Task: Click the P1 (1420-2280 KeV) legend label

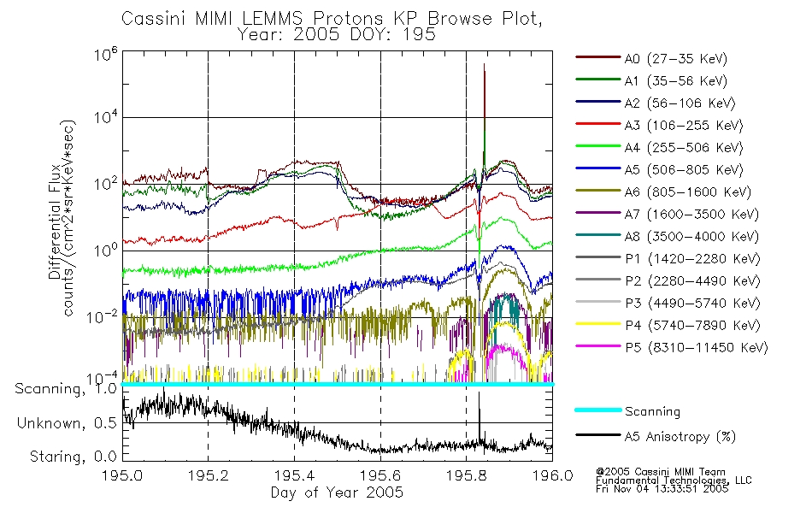Action: point(692,259)
